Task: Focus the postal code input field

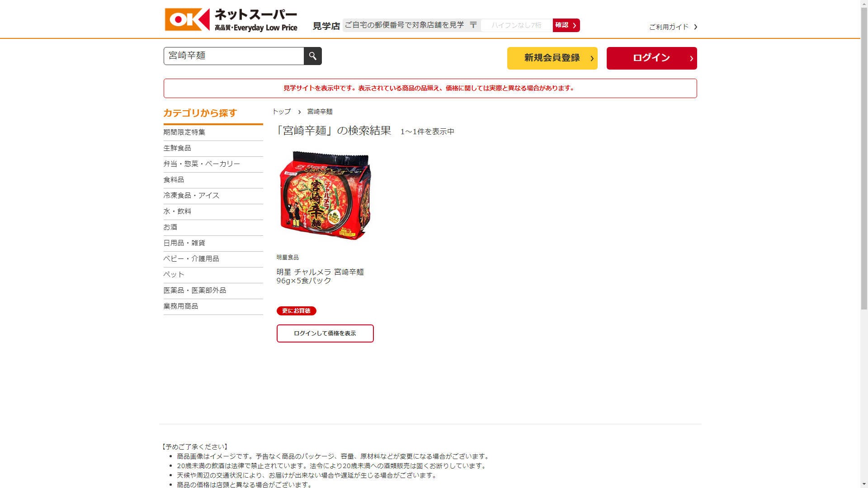Action: [517, 25]
